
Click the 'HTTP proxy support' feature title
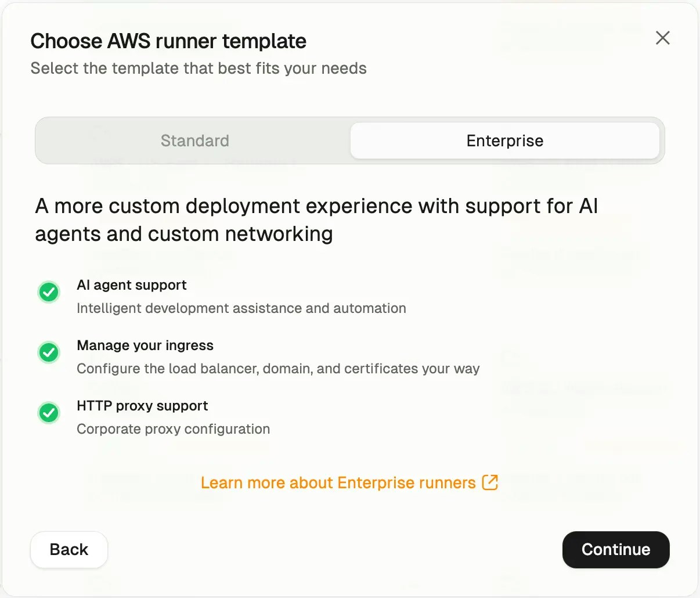coord(142,406)
